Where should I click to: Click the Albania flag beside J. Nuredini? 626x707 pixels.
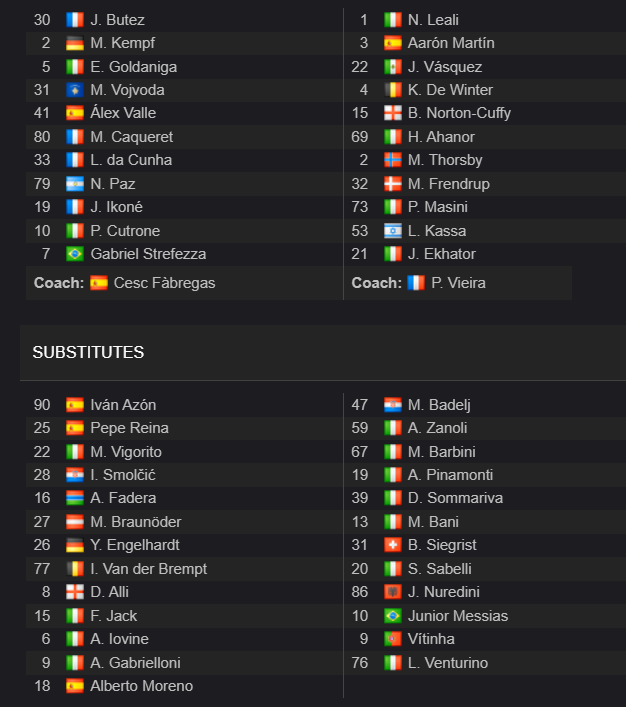point(393,592)
